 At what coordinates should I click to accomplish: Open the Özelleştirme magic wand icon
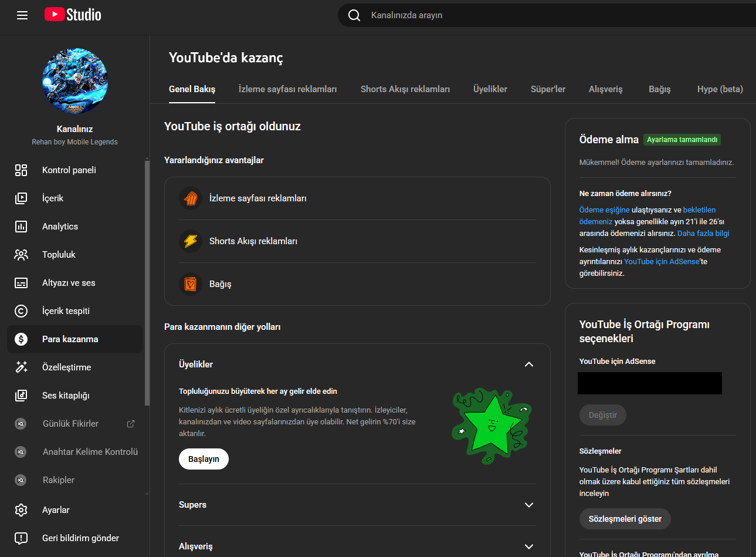21,367
